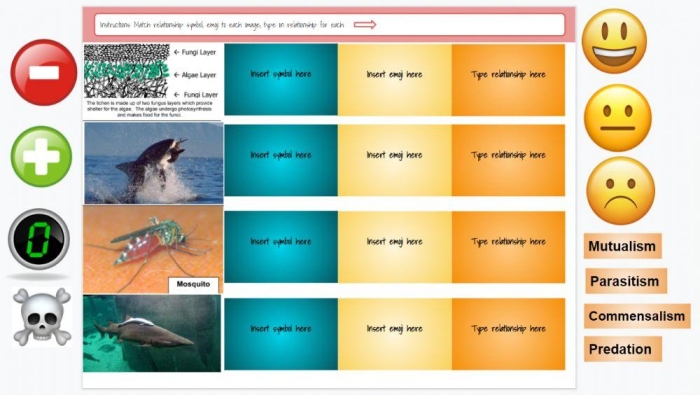The width and height of the screenshot is (700, 395).
Task: Click the instructions text box
Action: coord(329,25)
